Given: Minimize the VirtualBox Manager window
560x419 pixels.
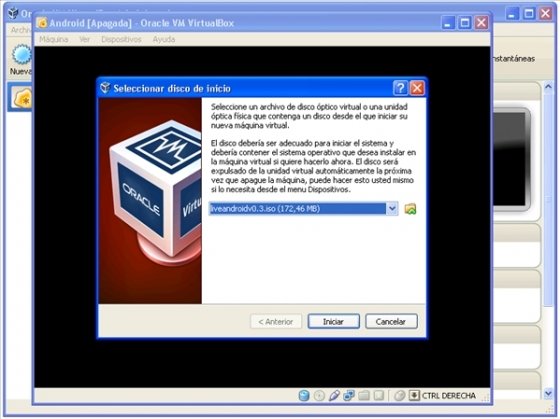Looking at the screenshot, I should (513, 14).
